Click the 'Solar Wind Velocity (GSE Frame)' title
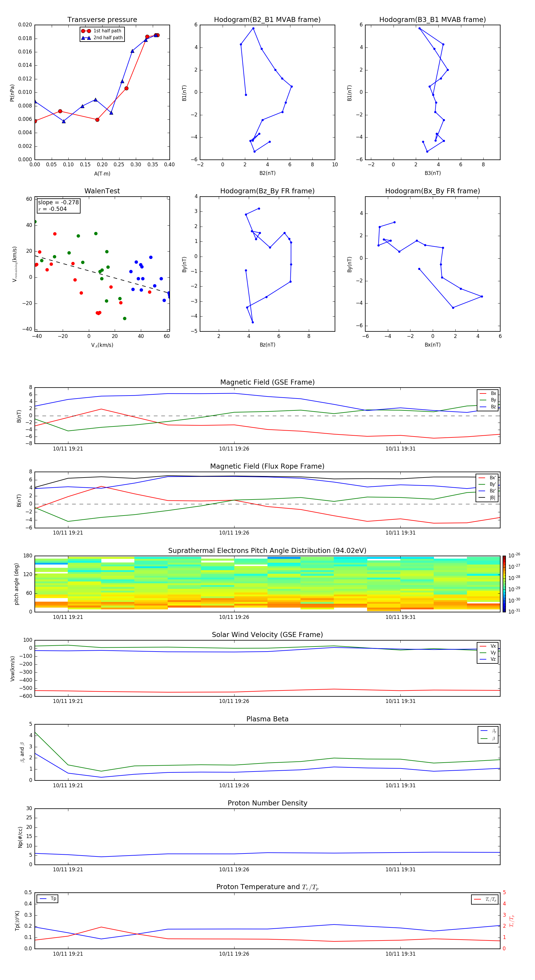535x980 pixels. (x=267, y=635)
